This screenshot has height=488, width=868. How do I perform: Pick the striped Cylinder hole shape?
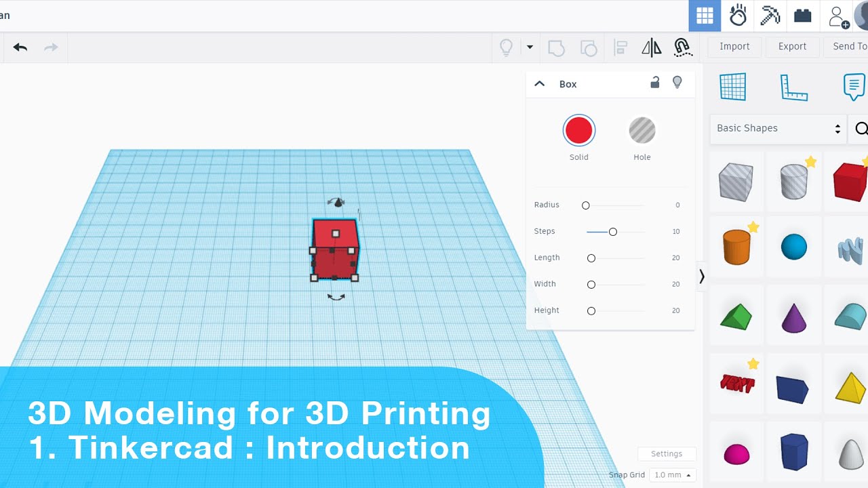[x=794, y=182]
